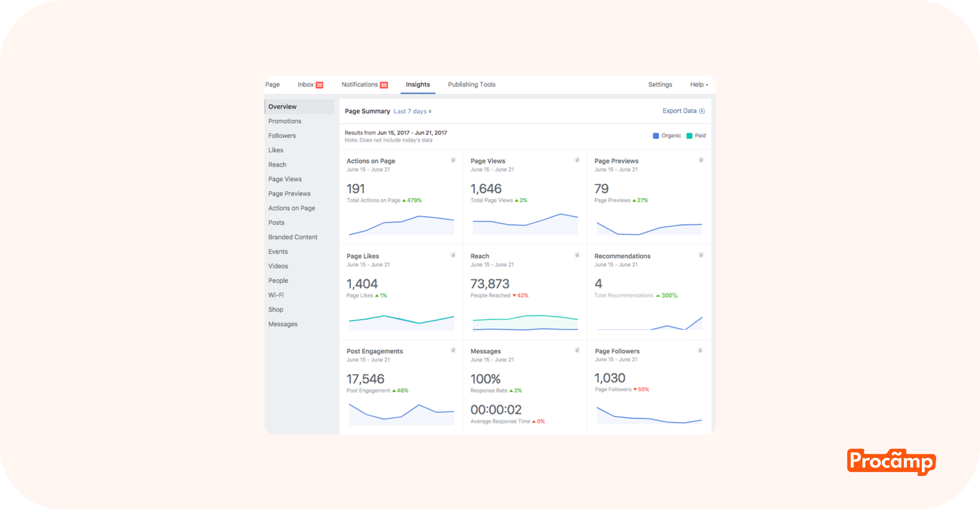Click the Post Engagements line chart
980x510 pixels.
401,415
